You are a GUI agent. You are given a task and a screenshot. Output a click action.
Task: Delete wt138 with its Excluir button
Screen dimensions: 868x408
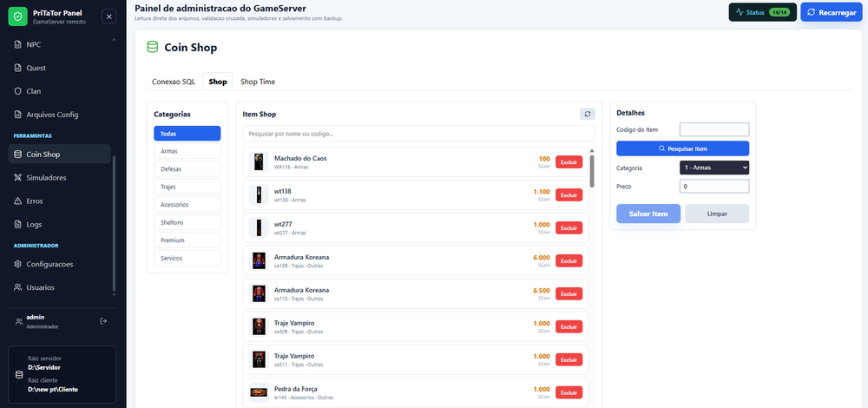[569, 194]
